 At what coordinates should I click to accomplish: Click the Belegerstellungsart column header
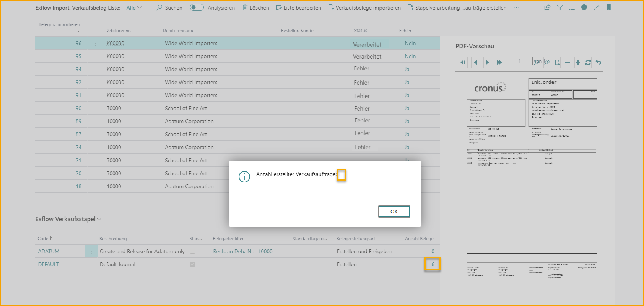click(x=356, y=239)
